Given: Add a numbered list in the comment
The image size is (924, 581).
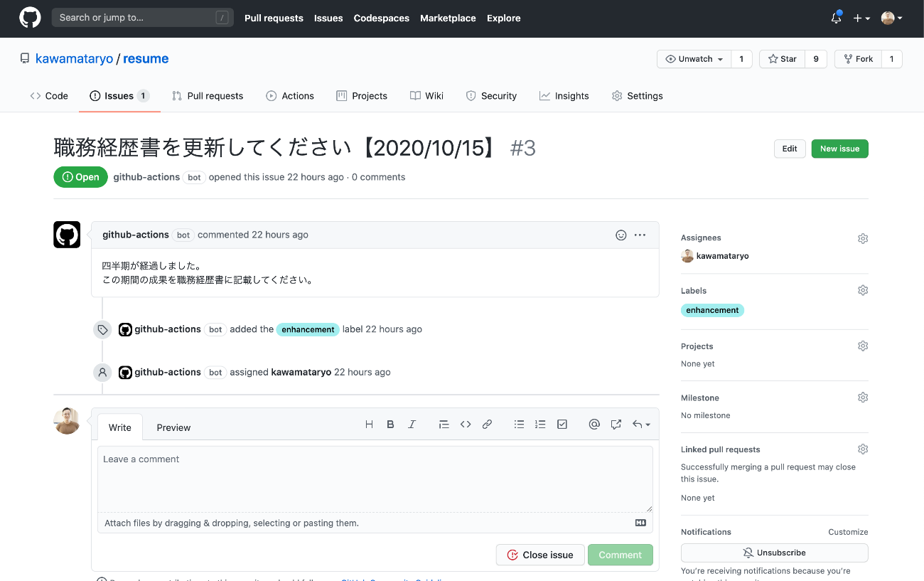Looking at the screenshot, I should (x=541, y=425).
